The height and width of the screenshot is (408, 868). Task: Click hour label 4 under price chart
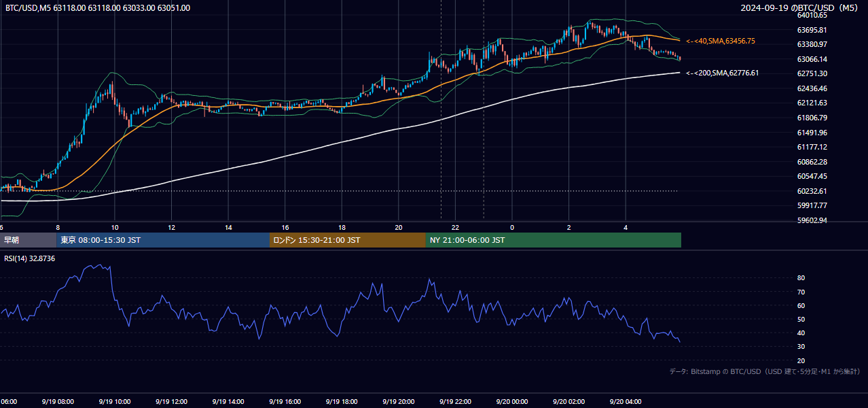coord(626,228)
